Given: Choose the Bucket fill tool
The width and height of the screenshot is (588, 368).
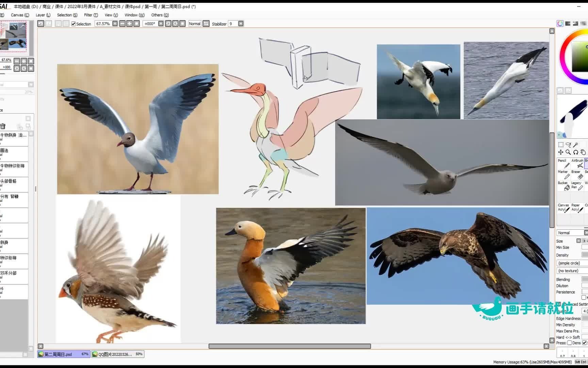Looking at the screenshot, I should coord(563,186).
